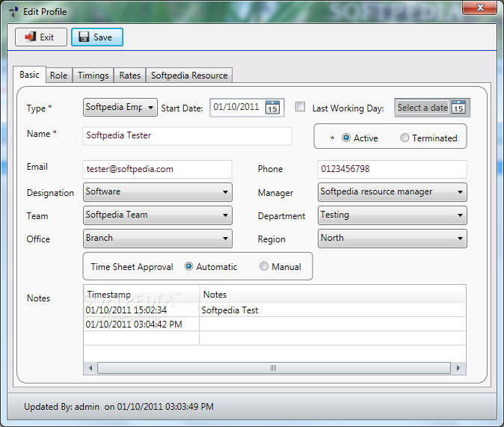Click the Select a date field
The width and height of the screenshot is (504, 427).
[x=422, y=108]
